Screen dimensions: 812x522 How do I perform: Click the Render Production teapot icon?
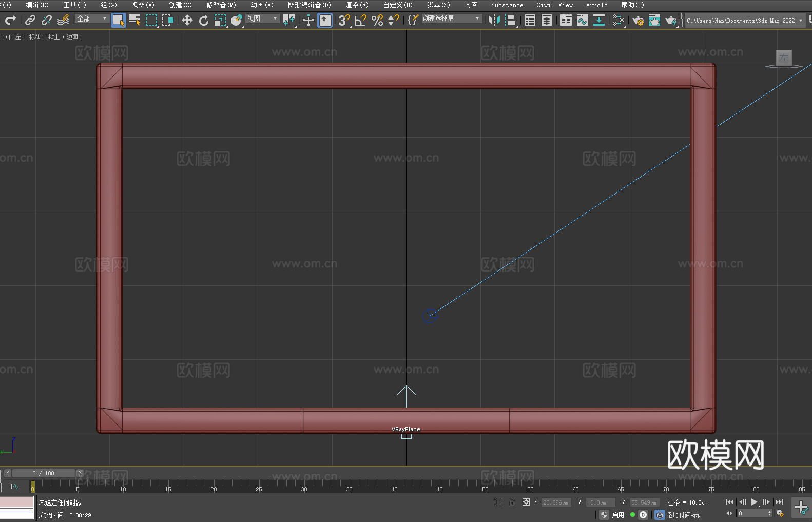tap(671, 20)
